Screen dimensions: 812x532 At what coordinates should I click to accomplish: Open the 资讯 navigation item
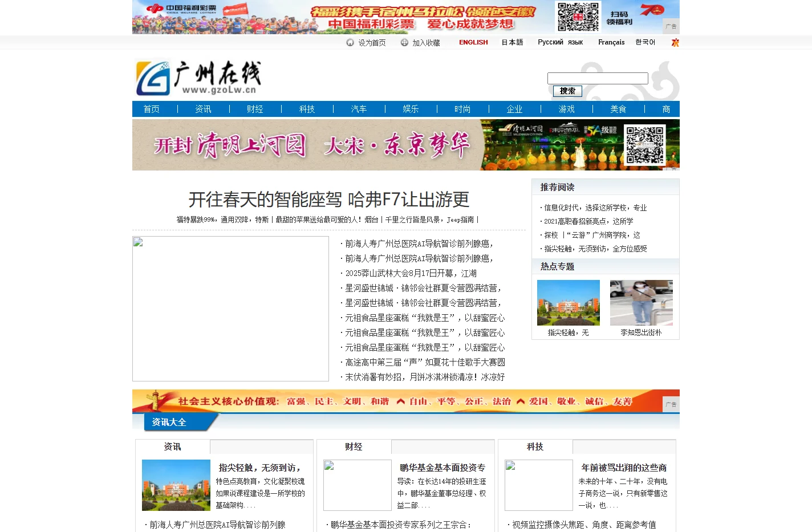(x=204, y=109)
